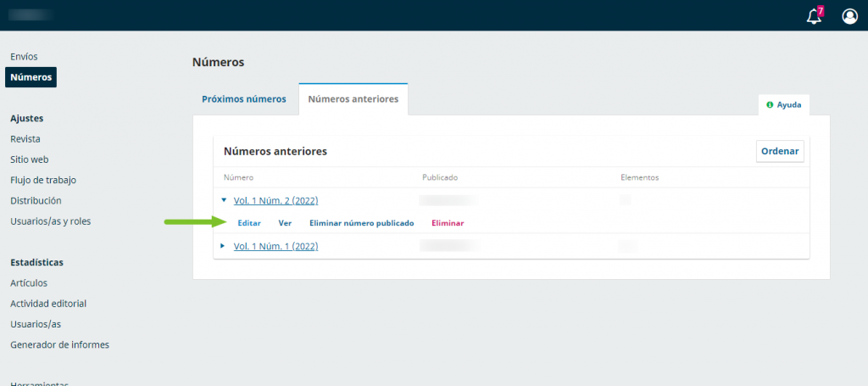Open Artículos statistics
The image size is (868, 386).
coord(29,283)
